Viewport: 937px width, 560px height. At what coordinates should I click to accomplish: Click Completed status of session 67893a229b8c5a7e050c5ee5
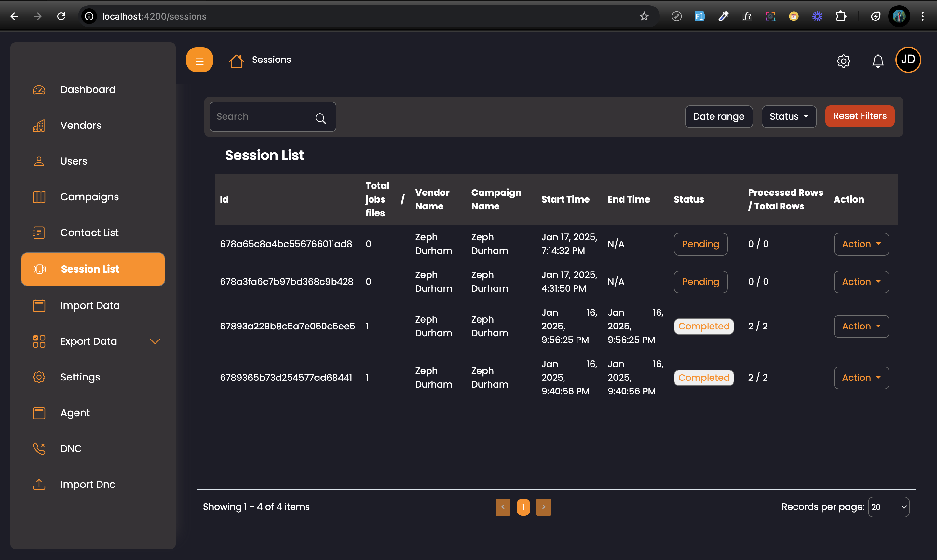pyautogui.click(x=704, y=327)
